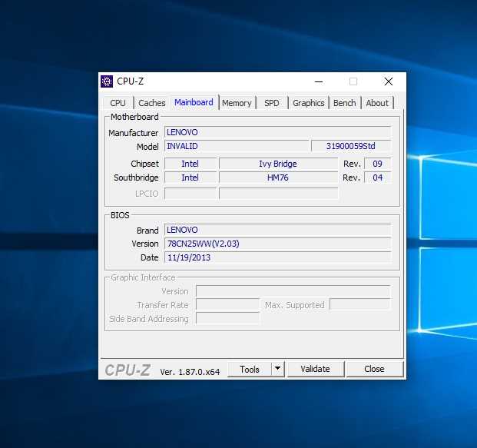The width and height of the screenshot is (477, 448).
Task: Click the version text Ver. 1.87.0.x64
Action: coord(190,372)
